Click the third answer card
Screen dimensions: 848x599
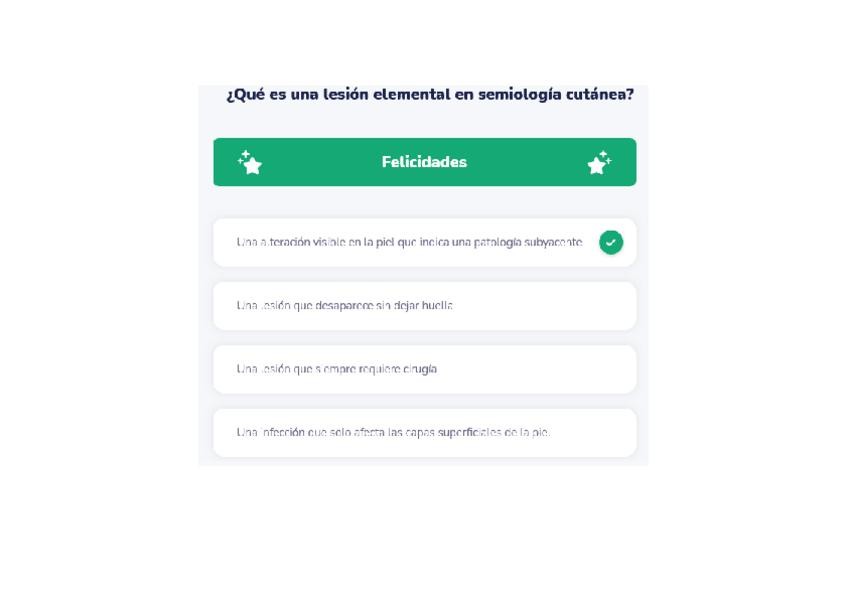424,369
